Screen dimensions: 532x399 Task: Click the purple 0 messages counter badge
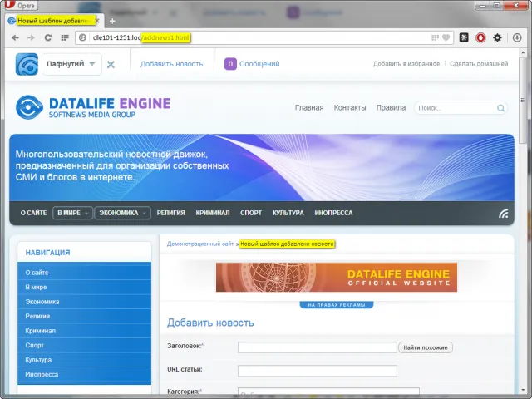tap(230, 64)
